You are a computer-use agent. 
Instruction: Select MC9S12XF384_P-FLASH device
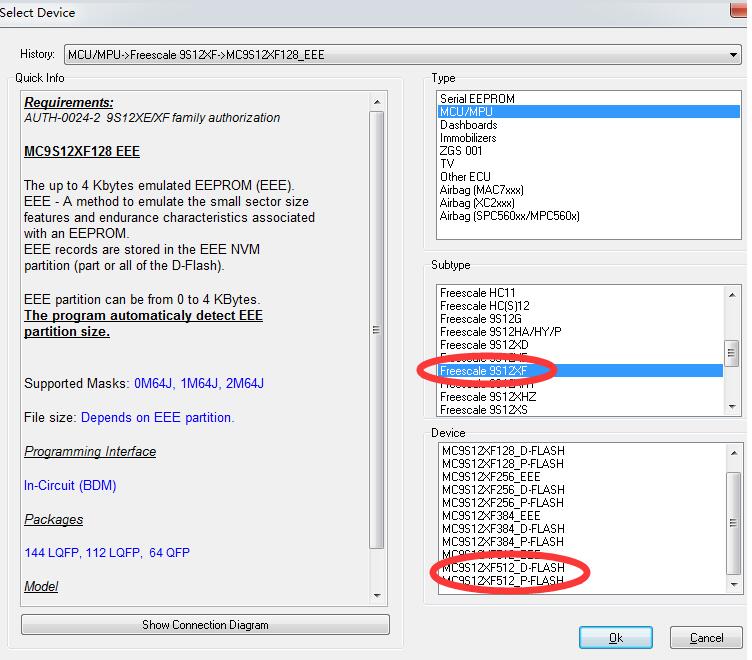click(582, 542)
